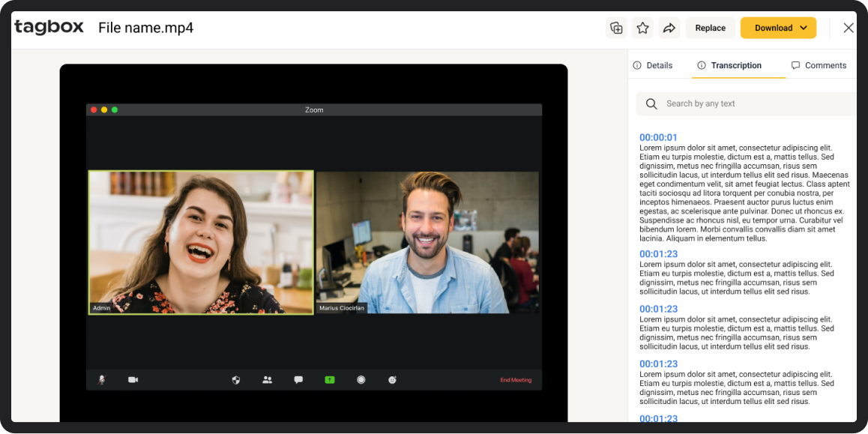The height and width of the screenshot is (434, 868).
Task: Toggle the Zoom video camera icon
Action: point(133,380)
